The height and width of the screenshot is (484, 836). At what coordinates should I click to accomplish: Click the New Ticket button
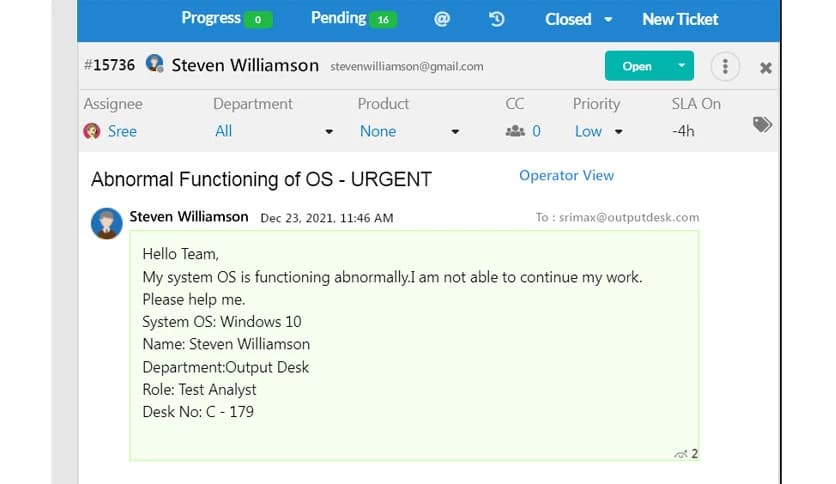click(680, 19)
